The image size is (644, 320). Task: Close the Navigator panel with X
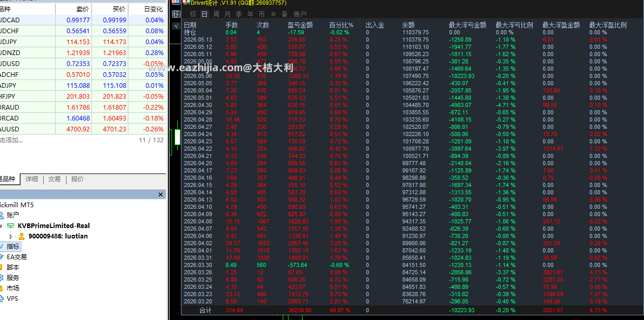point(161,195)
